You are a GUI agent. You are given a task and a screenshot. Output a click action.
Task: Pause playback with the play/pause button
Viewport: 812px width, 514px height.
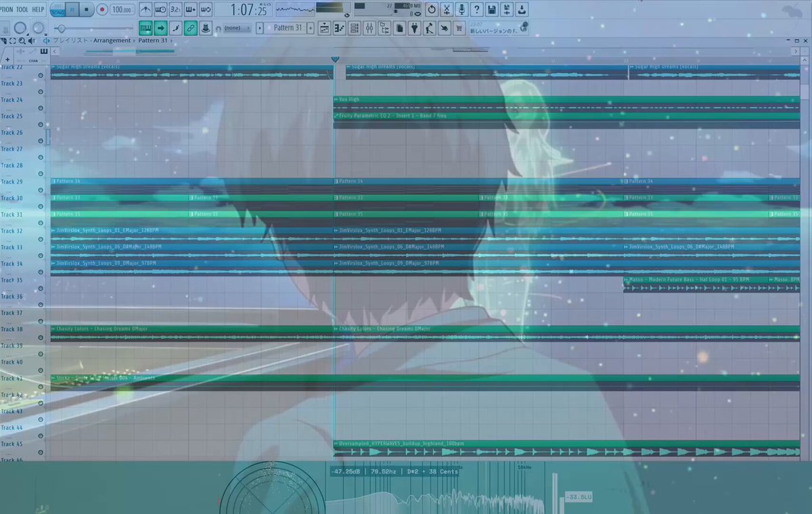pos(72,9)
